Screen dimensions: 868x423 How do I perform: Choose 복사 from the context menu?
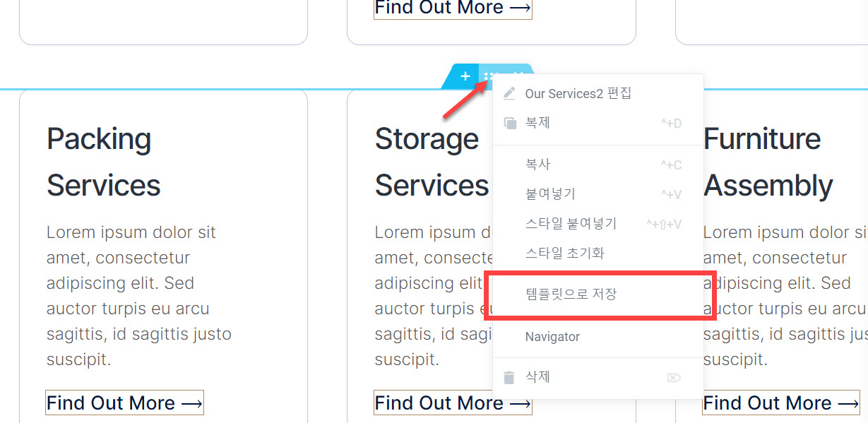537,163
